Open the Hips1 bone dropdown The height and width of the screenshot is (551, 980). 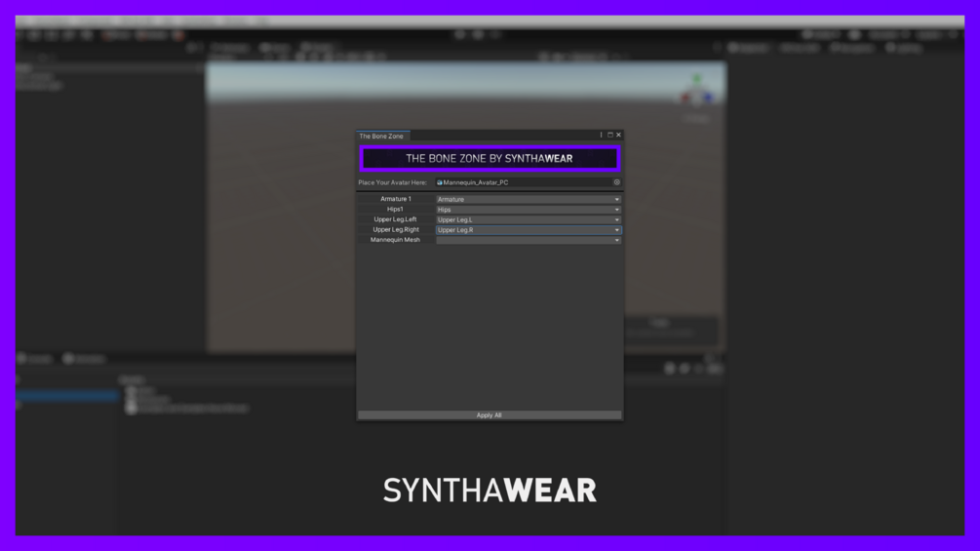pos(529,210)
